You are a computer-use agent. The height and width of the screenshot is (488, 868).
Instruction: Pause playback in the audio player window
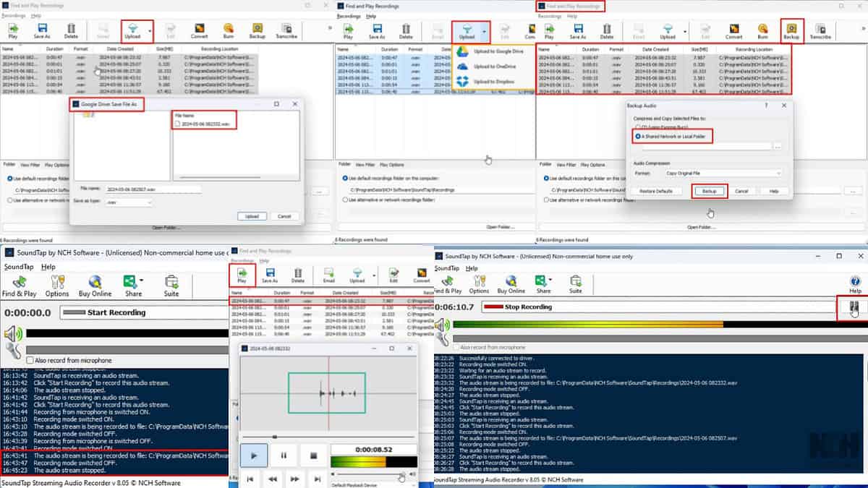[284, 455]
